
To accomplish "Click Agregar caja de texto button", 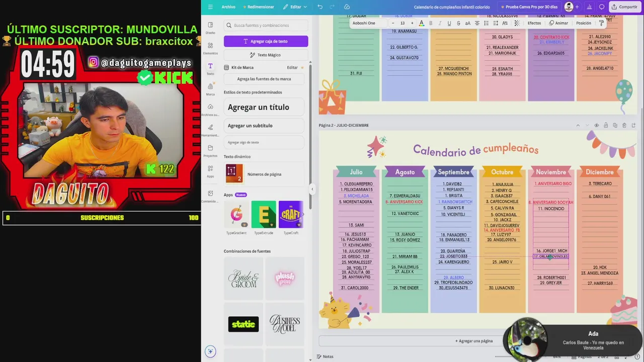I will 266,41.
